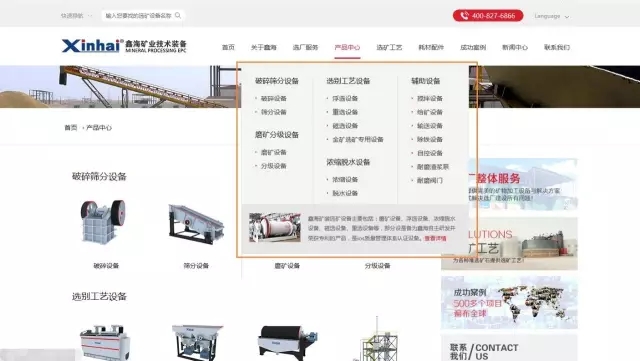Choose 浮选设备 in the dropdown
Viewport: 640px width, 361px height.
click(x=345, y=98)
